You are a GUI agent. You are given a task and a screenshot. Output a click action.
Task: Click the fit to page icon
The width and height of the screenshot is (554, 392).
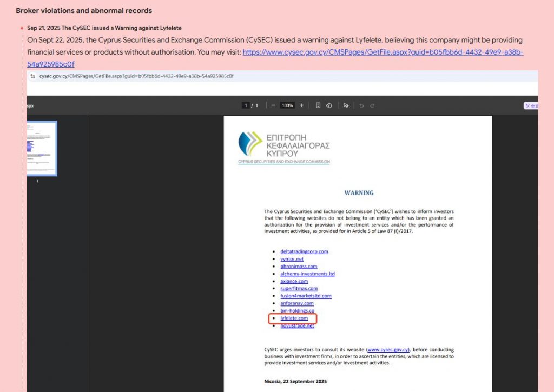[x=318, y=105]
